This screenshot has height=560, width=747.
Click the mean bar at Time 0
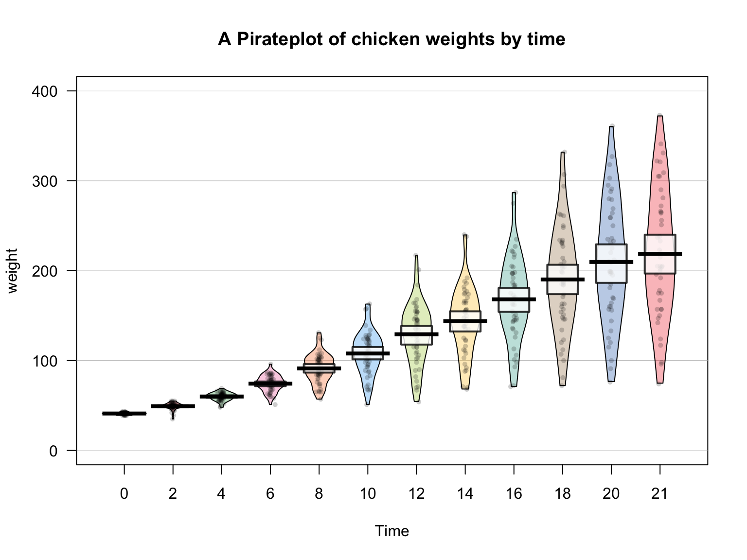[x=124, y=413]
